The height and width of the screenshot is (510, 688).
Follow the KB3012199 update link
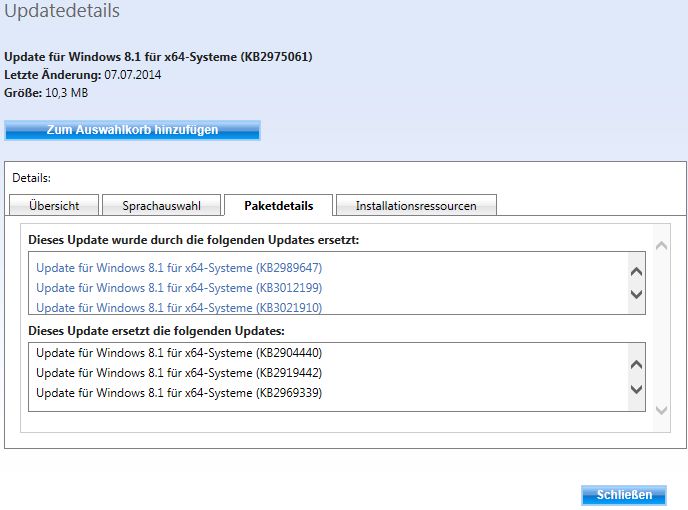click(179, 288)
